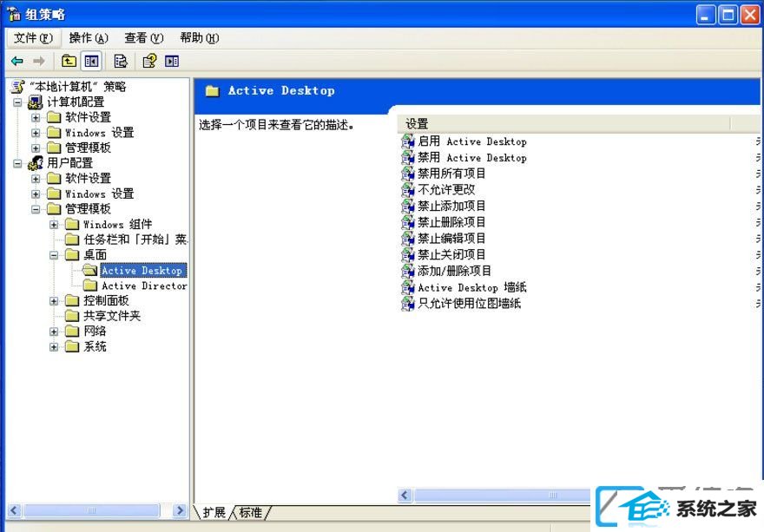This screenshot has width=764, height=532.
Task: Click the policy icon beside 添加/删除项目
Action: pos(407,271)
